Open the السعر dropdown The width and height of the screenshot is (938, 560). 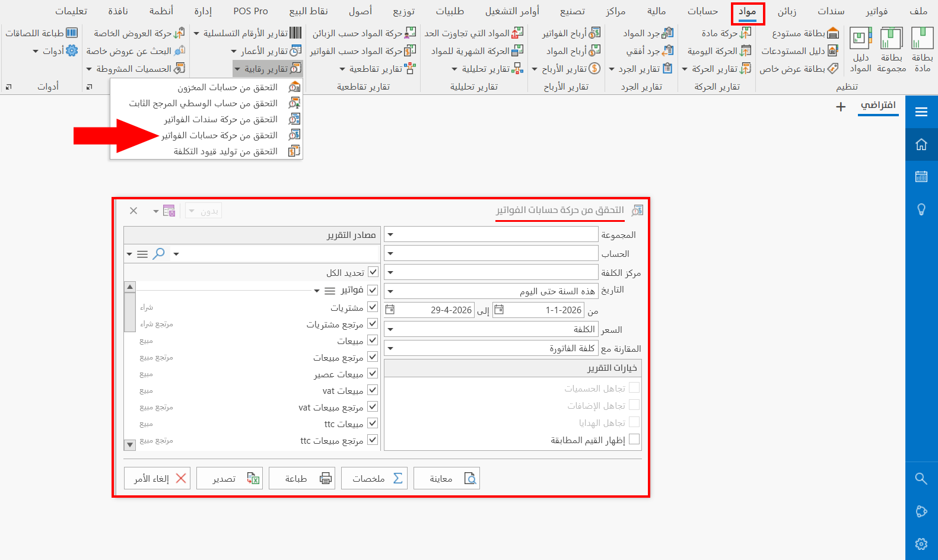(x=390, y=329)
